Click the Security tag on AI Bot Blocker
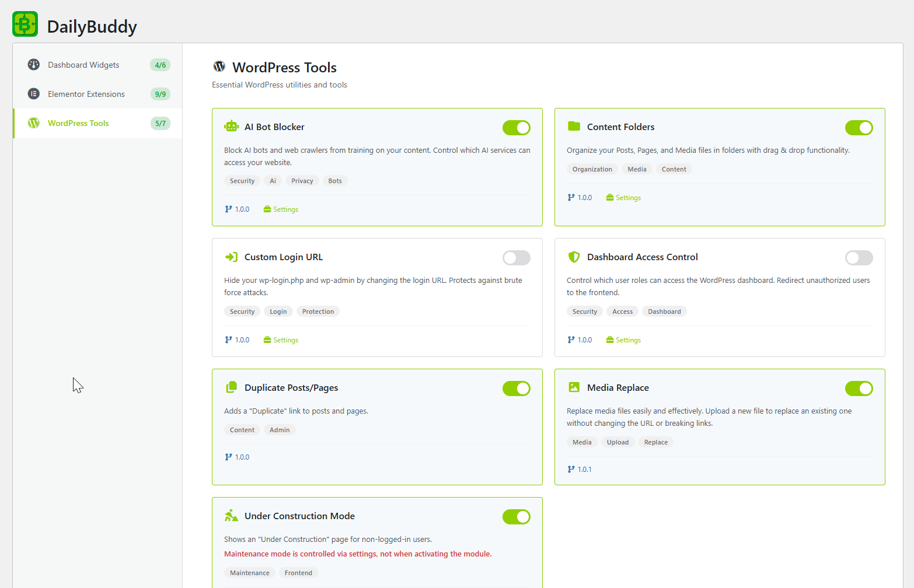 pos(242,180)
